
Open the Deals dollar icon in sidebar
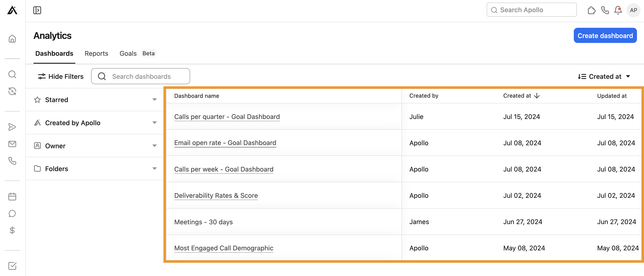pyautogui.click(x=12, y=230)
